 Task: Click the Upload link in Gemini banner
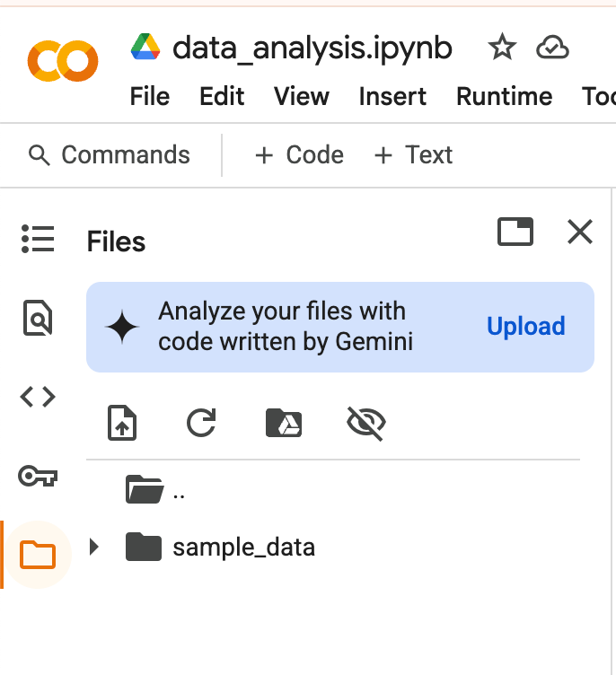click(526, 326)
